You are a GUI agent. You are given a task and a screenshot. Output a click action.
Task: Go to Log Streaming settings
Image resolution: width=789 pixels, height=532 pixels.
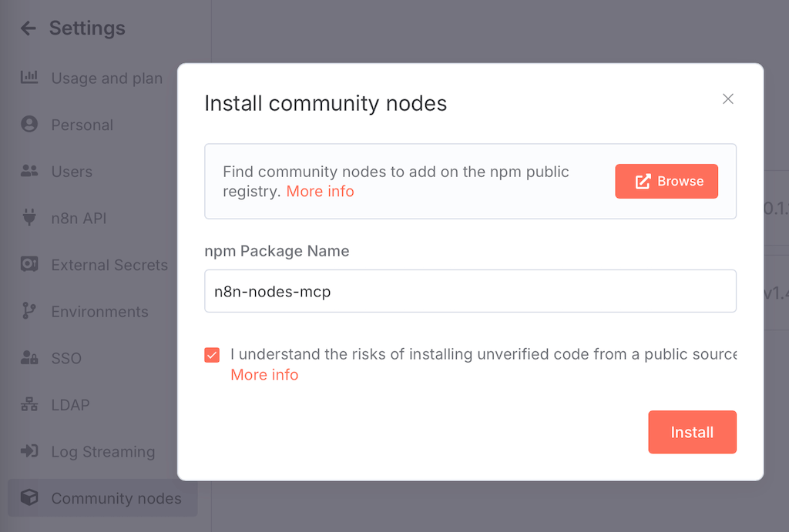tap(102, 452)
